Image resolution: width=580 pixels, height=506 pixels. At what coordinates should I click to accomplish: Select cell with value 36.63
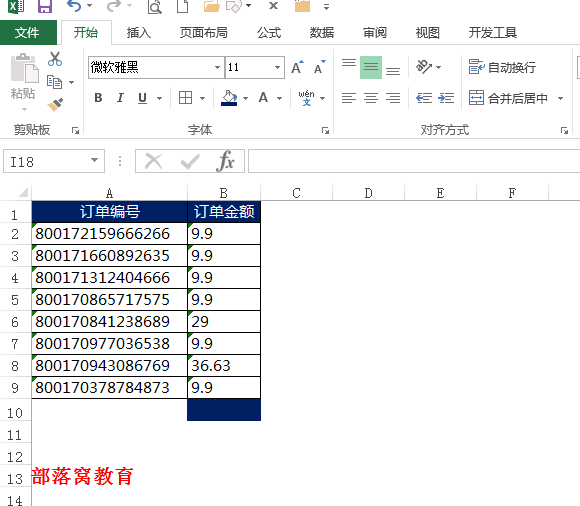(x=224, y=366)
